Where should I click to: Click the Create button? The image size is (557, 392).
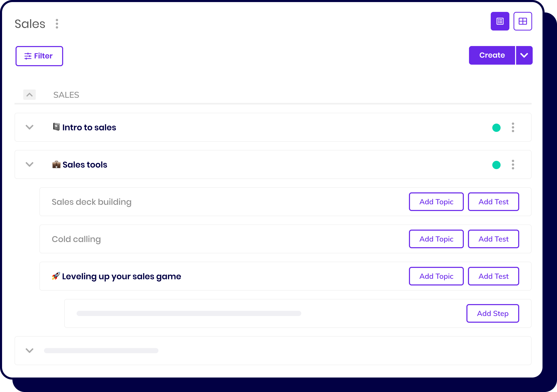(492, 55)
